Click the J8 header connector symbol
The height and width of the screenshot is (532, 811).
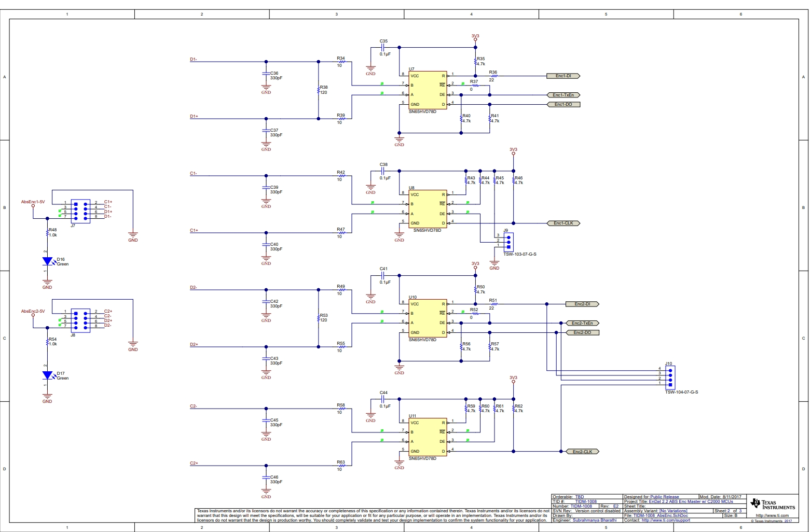tap(80, 320)
